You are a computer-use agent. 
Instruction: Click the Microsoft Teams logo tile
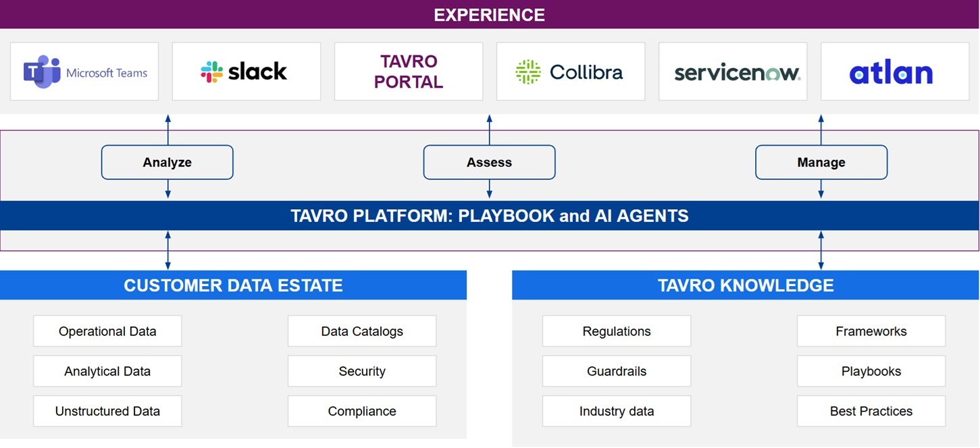click(x=84, y=72)
